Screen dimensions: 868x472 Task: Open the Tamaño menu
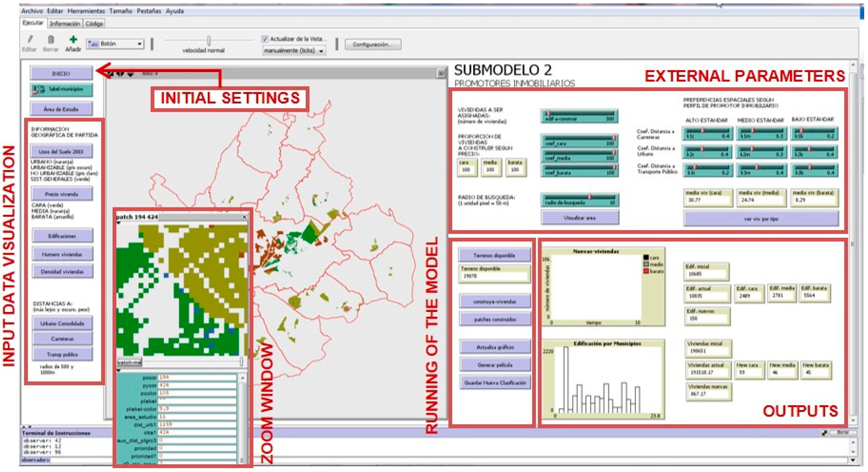[x=121, y=11]
